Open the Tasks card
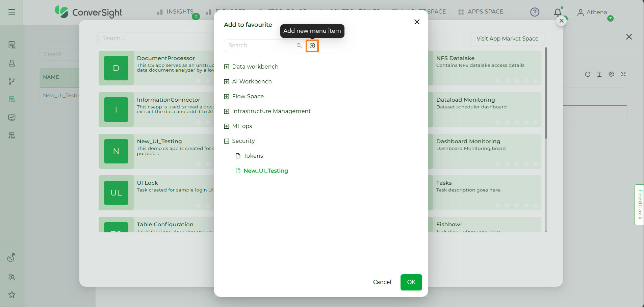Viewport: 644px width, 307px height. pyautogui.click(x=485, y=193)
